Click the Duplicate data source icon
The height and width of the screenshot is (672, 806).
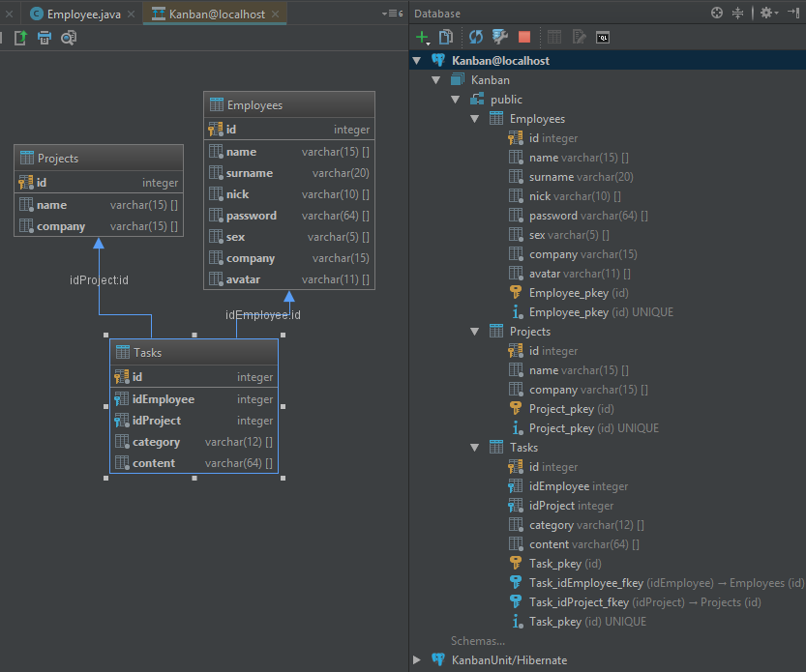(446, 38)
